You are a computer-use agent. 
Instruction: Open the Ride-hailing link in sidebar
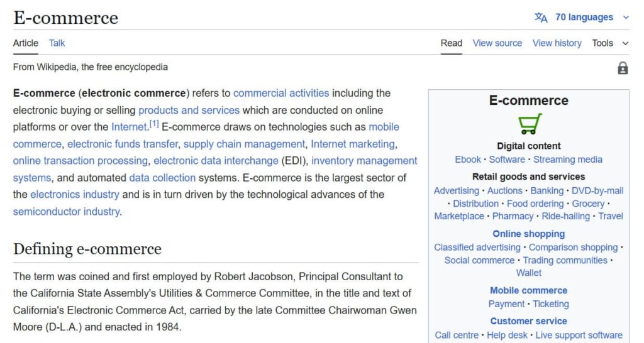tap(565, 216)
